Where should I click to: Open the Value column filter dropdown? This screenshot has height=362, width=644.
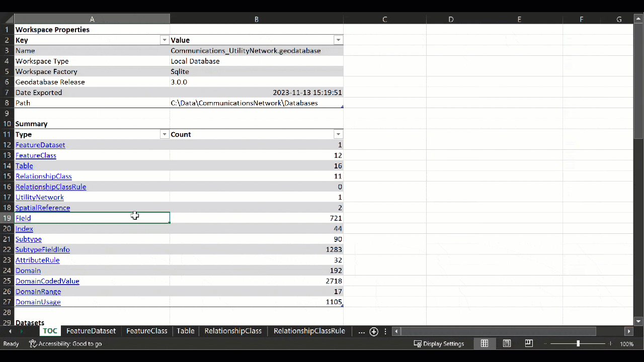(338, 40)
